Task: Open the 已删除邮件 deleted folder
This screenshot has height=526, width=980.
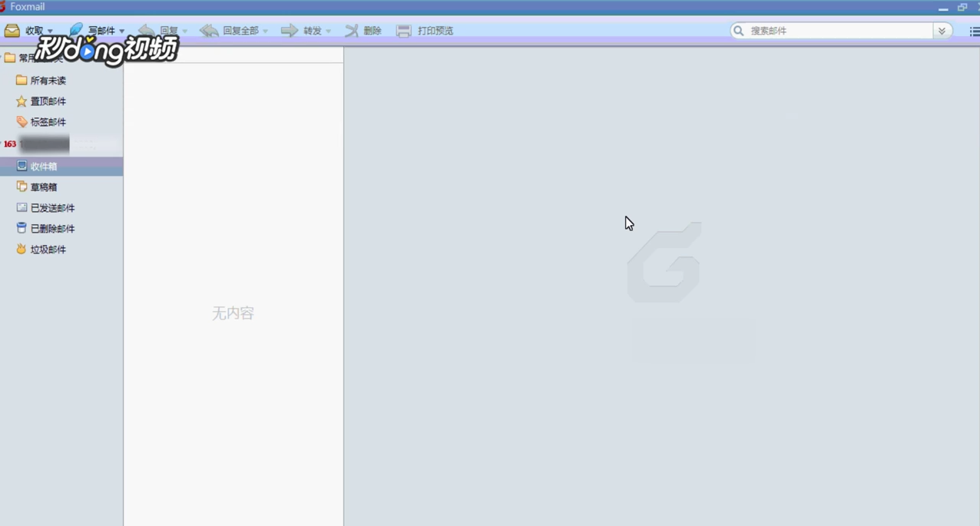Action: click(61, 229)
